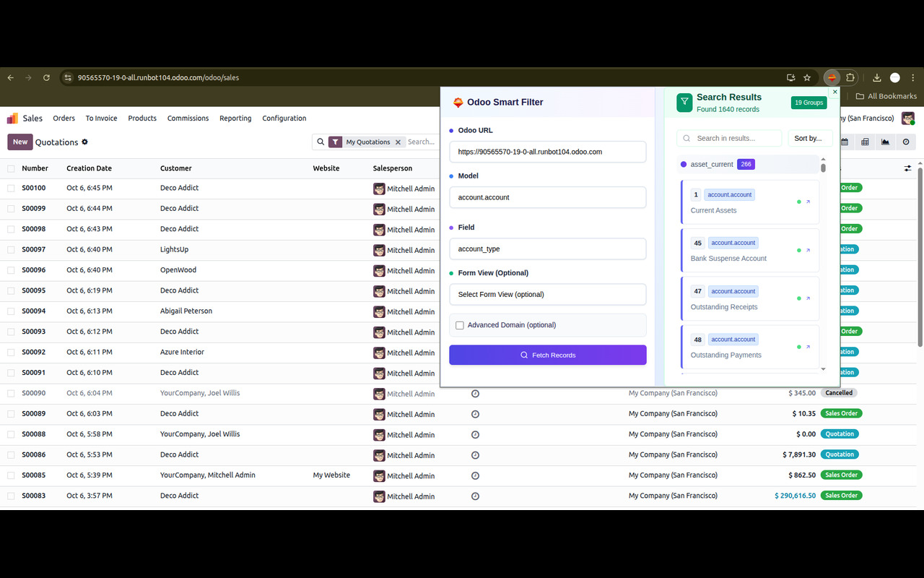Click the results list scrollbar thumb

(823, 168)
